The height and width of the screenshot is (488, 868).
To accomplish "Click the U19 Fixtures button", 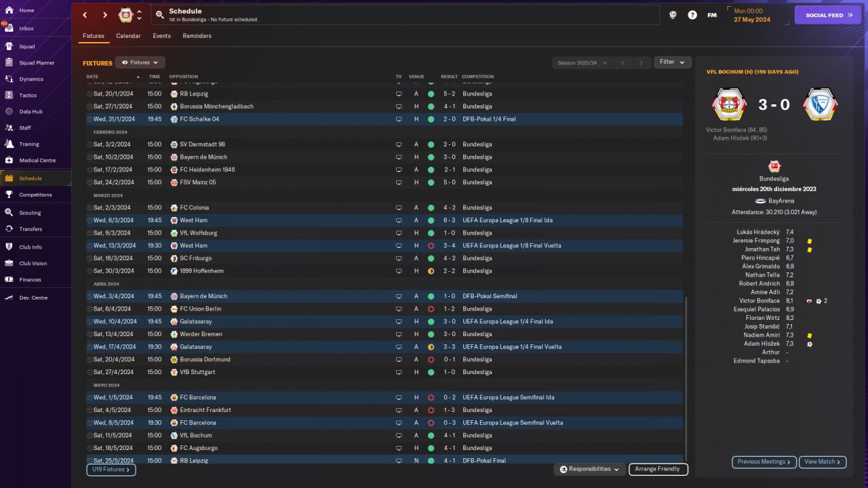I will pos(111,469).
